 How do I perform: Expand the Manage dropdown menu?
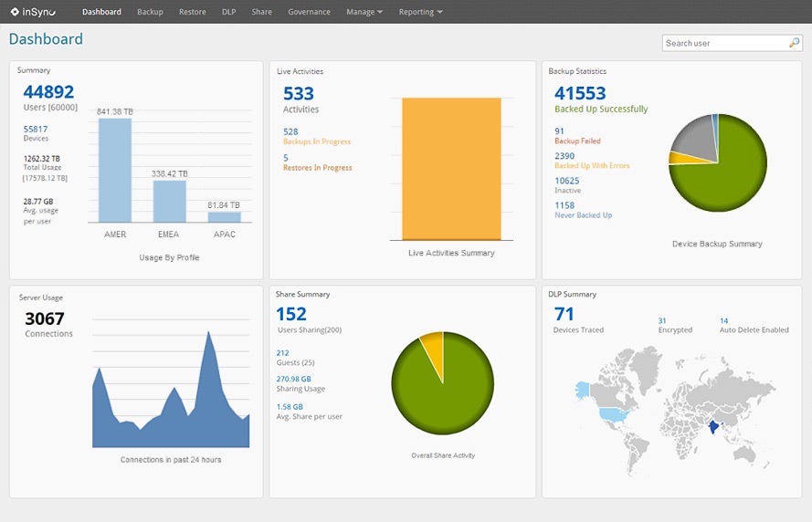[x=364, y=12]
